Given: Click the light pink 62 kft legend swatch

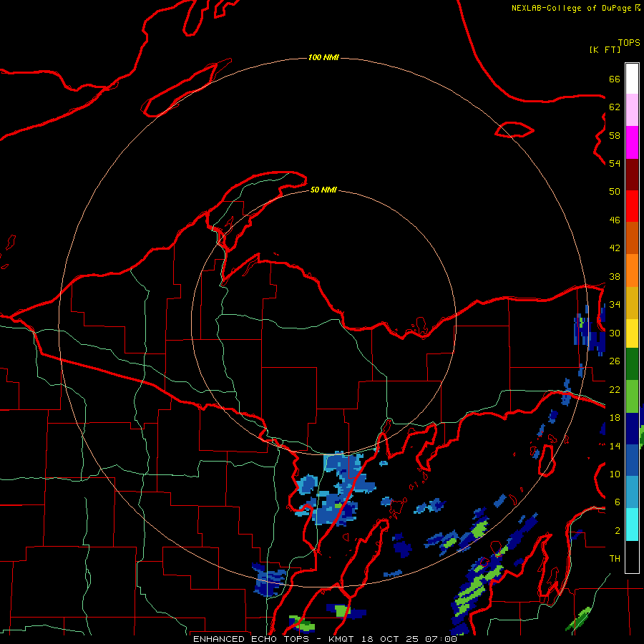Looking at the screenshot, I should (632, 110).
